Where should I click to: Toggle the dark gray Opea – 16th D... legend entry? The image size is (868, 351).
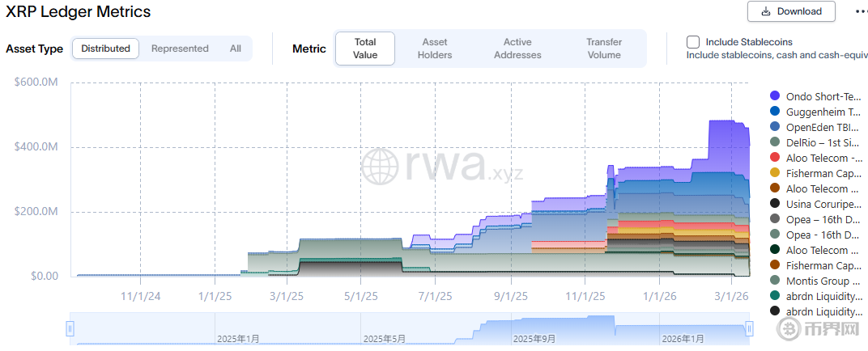[x=816, y=219]
